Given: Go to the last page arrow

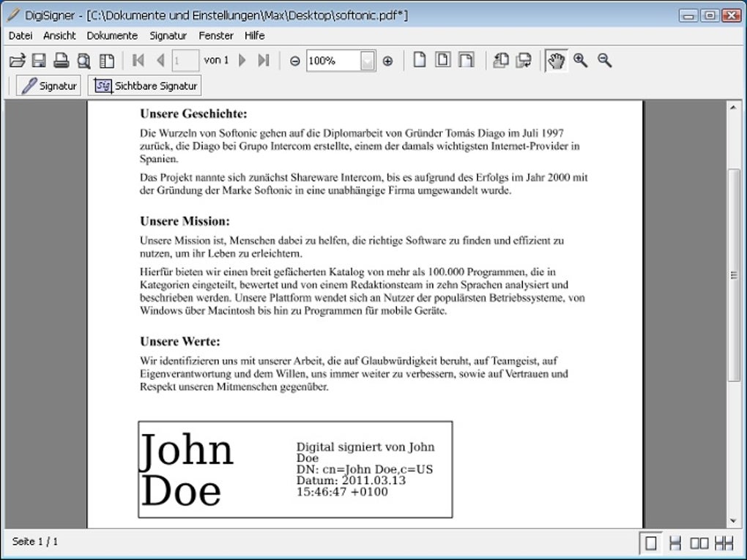Looking at the screenshot, I should [x=264, y=61].
